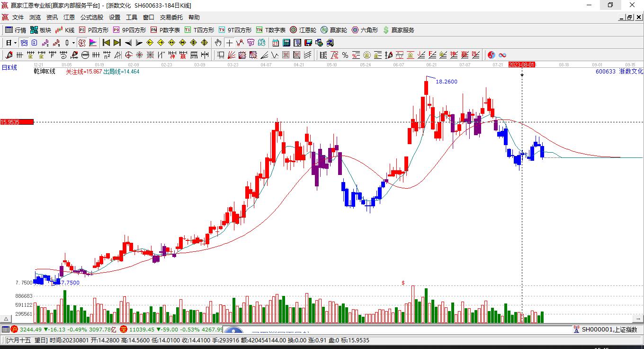Click the 600633 浙数文化 stock label
Viewport: 644px width, 349px height.
[619, 71]
